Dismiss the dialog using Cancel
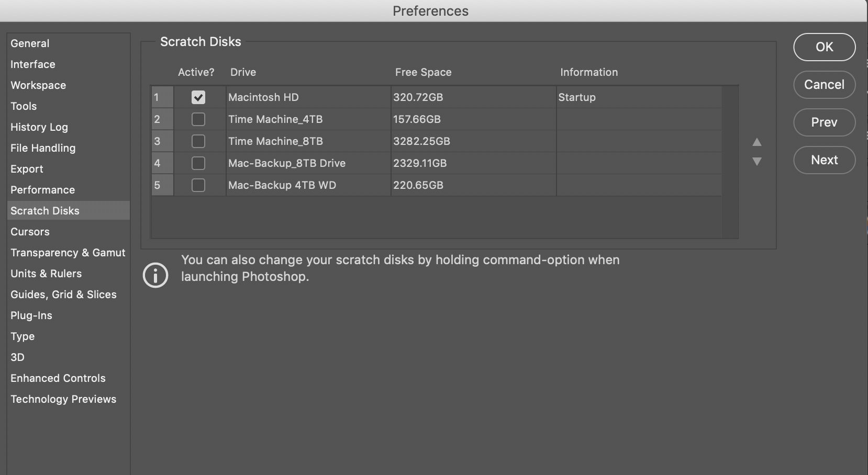The width and height of the screenshot is (868, 475). [824, 85]
